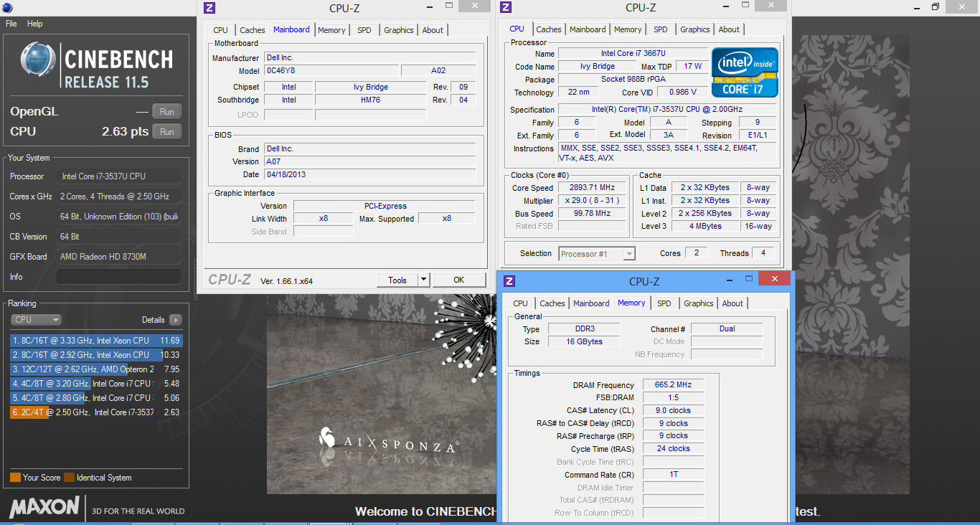Click the MAXON logo

click(x=44, y=507)
